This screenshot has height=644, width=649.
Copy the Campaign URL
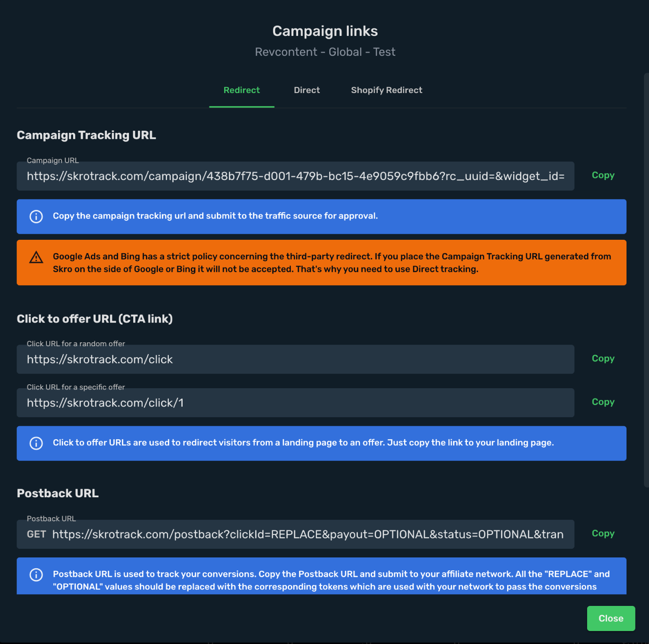[x=603, y=175]
